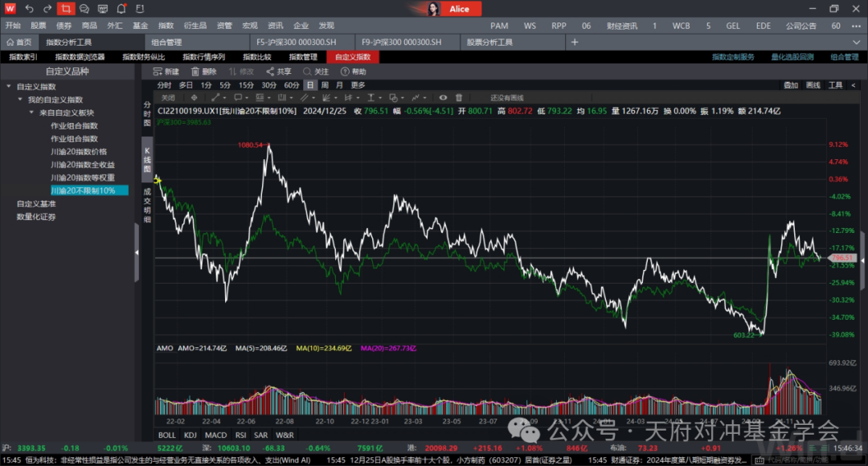
Task: Click the undo arrow icon
Action: tap(30, 9)
